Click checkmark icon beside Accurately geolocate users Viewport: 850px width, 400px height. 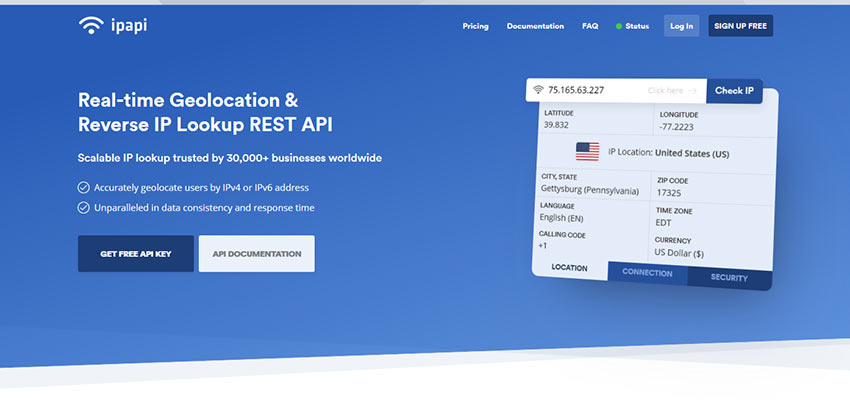(83, 188)
